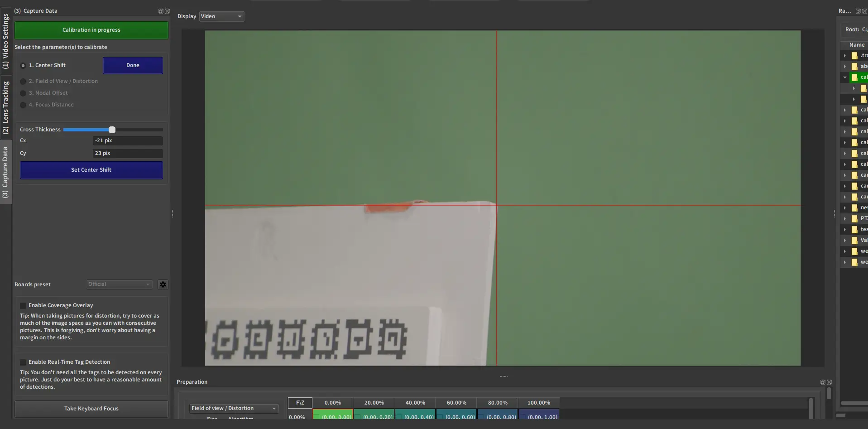Image resolution: width=868 pixels, height=429 pixels.
Task: Click the Cx pixel value field
Action: [127, 141]
